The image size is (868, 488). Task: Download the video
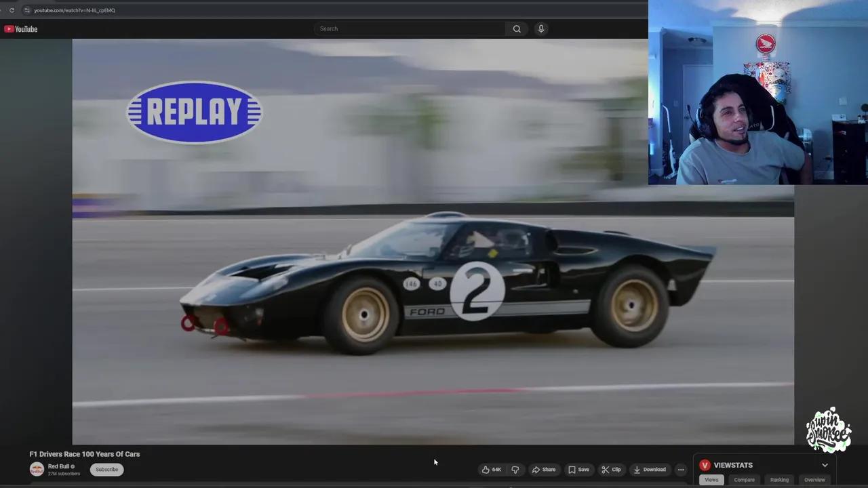tap(649, 470)
